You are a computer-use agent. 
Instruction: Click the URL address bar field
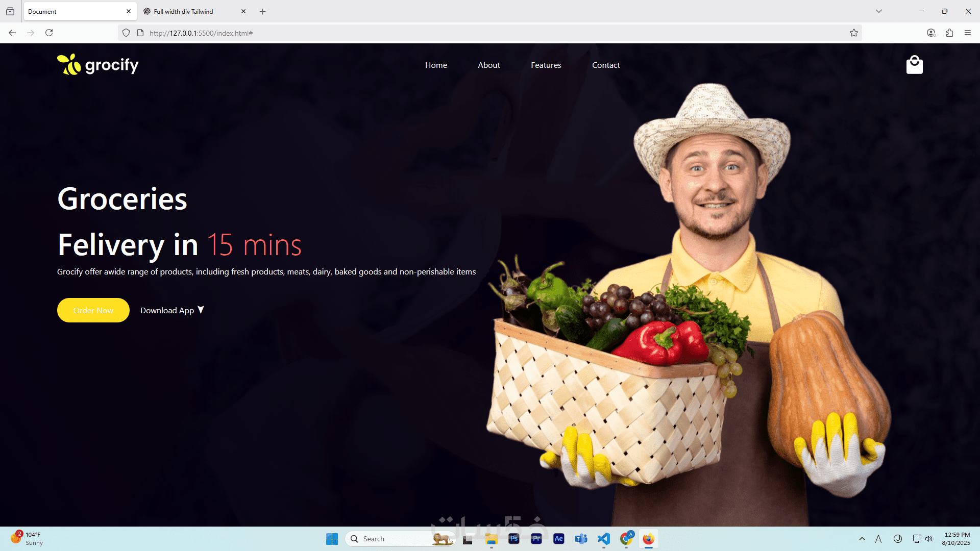click(x=459, y=33)
